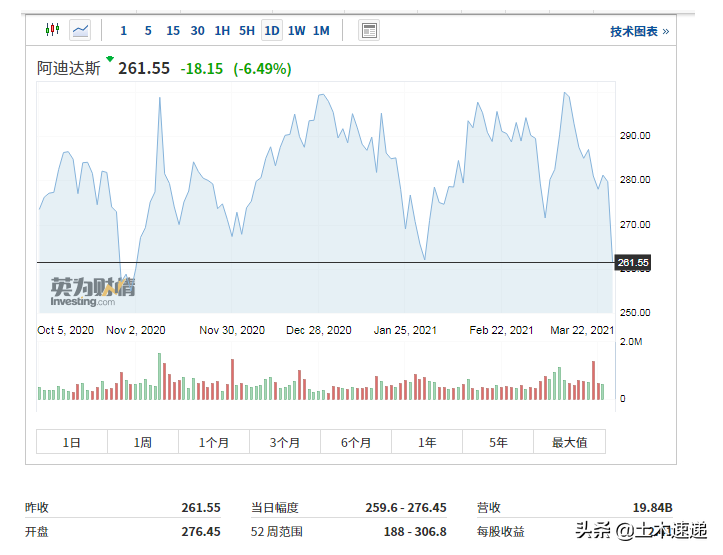Click the 261.55 current price marker
This screenshot has height=555, width=723.
tap(633, 263)
